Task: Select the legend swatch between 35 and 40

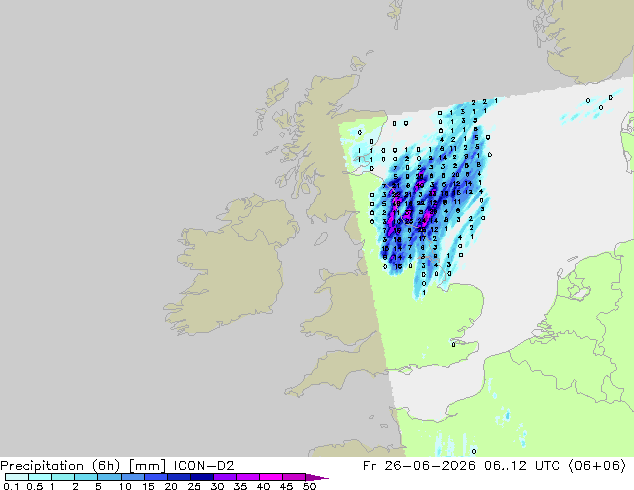Action: tap(248, 477)
